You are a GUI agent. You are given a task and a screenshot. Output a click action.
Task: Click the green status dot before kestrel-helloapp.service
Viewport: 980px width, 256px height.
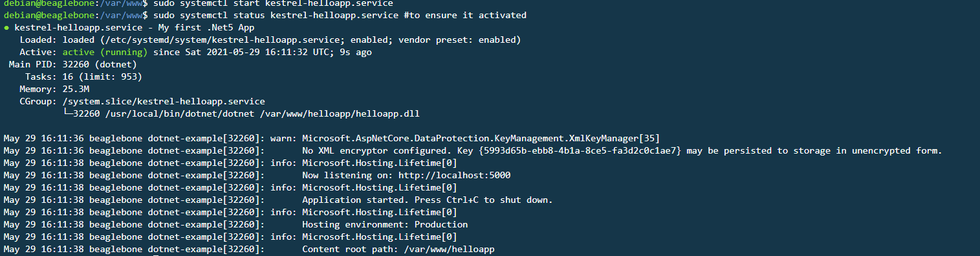tap(6, 28)
